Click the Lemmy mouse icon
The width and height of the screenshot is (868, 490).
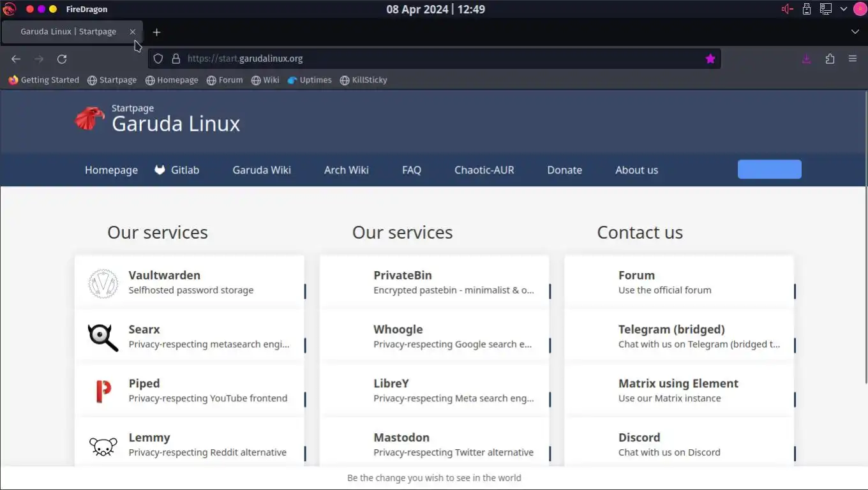103,446
